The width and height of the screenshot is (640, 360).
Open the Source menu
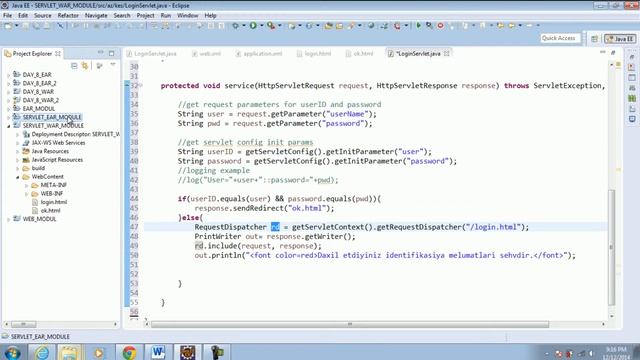[42, 16]
